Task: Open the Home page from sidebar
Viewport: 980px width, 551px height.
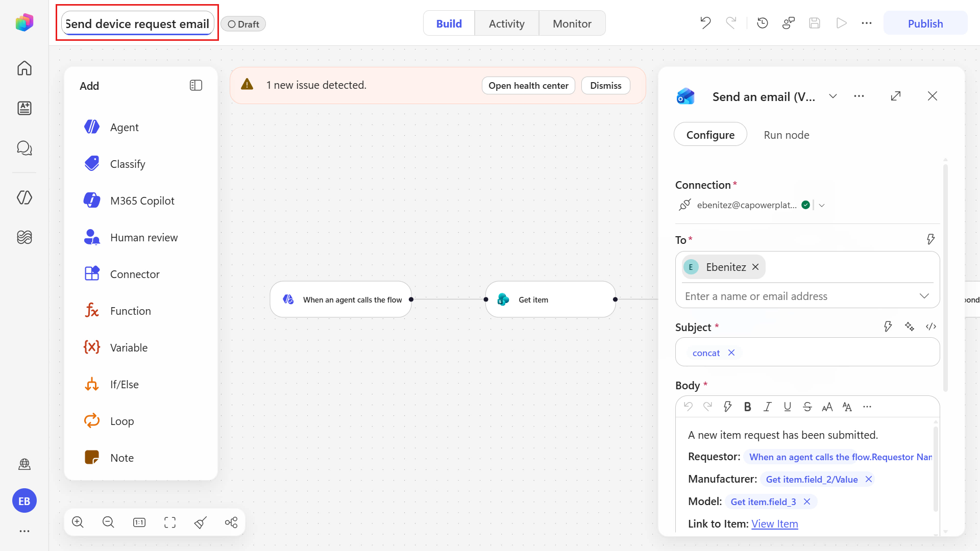Action: pos(24,68)
